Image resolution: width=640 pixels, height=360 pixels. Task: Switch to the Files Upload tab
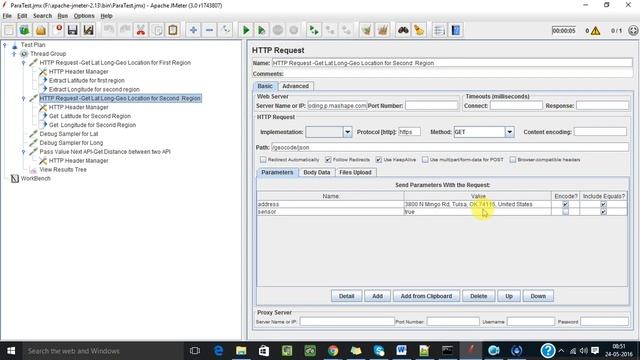pyautogui.click(x=355, y=172)
